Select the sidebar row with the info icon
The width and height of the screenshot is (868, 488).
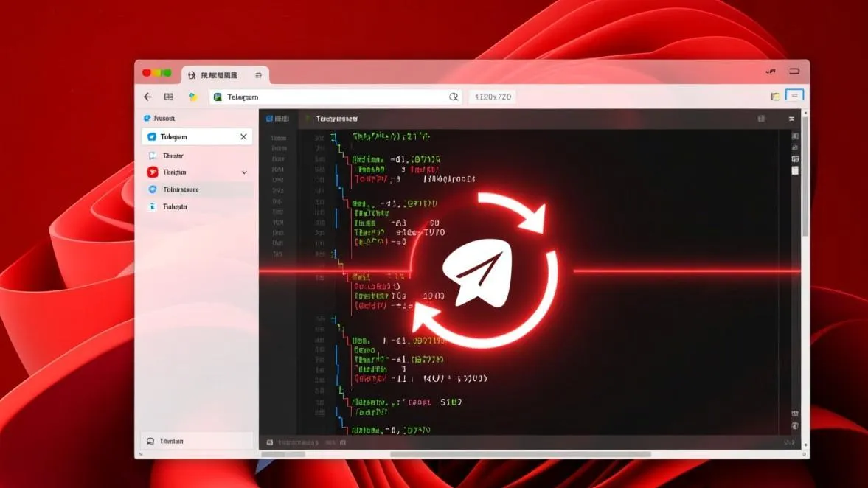click(197, 206)
